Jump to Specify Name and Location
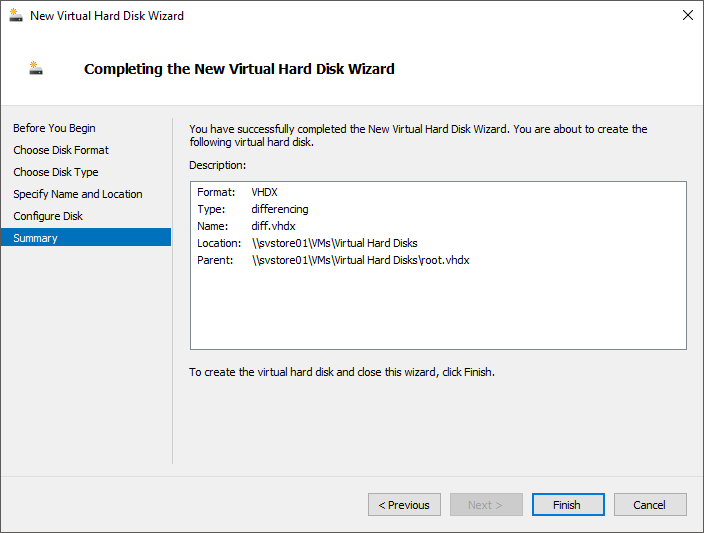Viewport: 704px width, 533px height. click(78, 194)
